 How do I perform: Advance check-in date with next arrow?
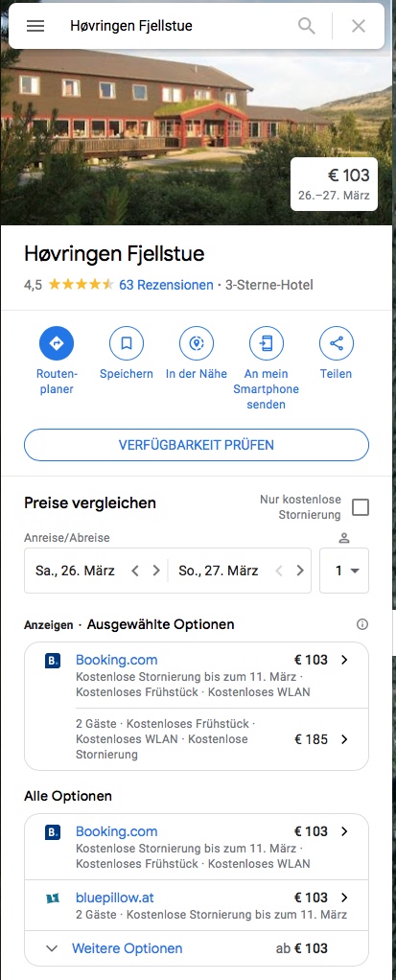click(157, 571)
